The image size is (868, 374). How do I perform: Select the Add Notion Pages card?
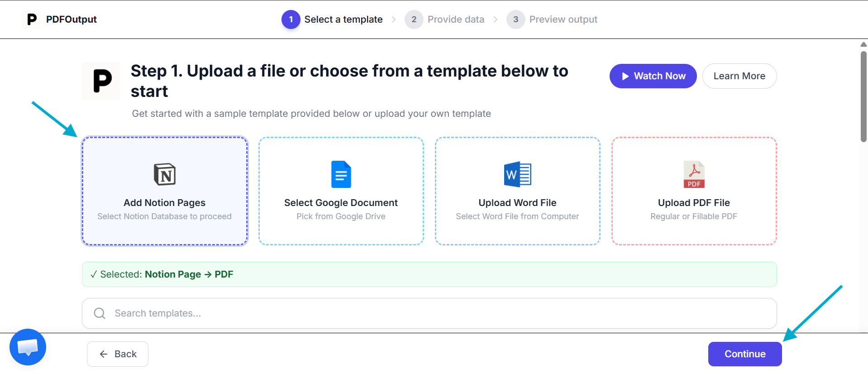click(x=165, y=191)
